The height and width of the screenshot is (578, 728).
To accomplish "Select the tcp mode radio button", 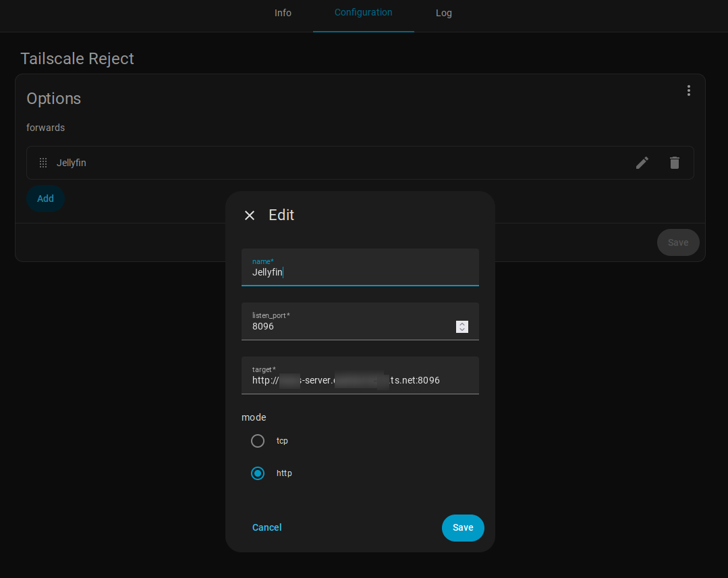I will (258, 441).
